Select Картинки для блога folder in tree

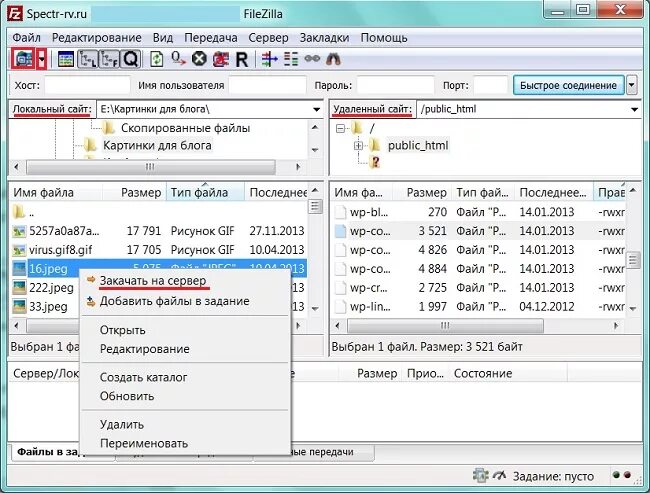(157, 145)
